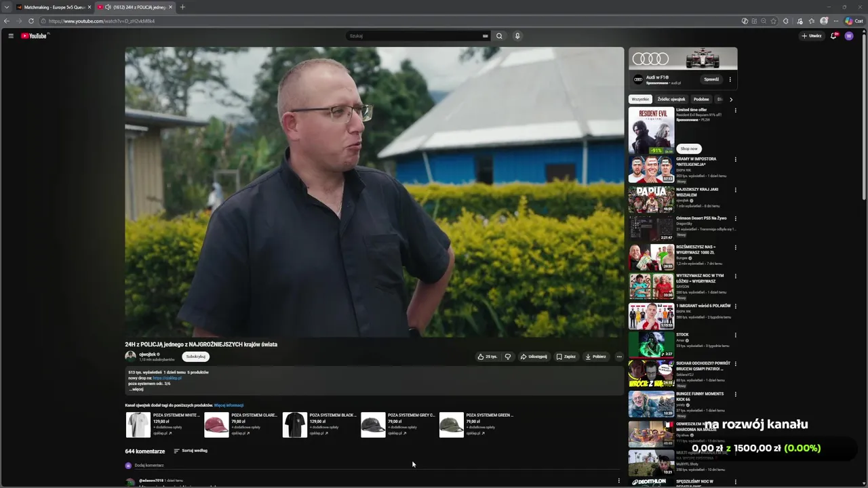Open POZA SYSTEMEM GREEN cap product
868x488 pixels.
[477, 424]
